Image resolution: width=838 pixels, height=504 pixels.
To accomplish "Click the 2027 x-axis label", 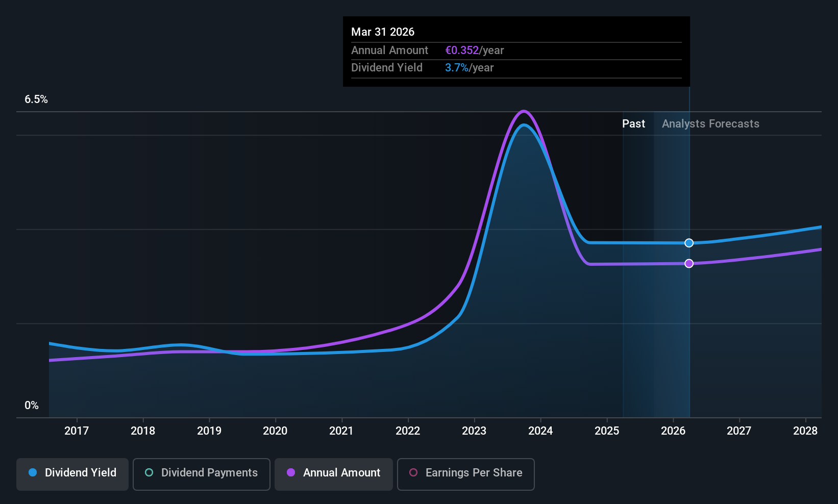I will click(739, 431).
